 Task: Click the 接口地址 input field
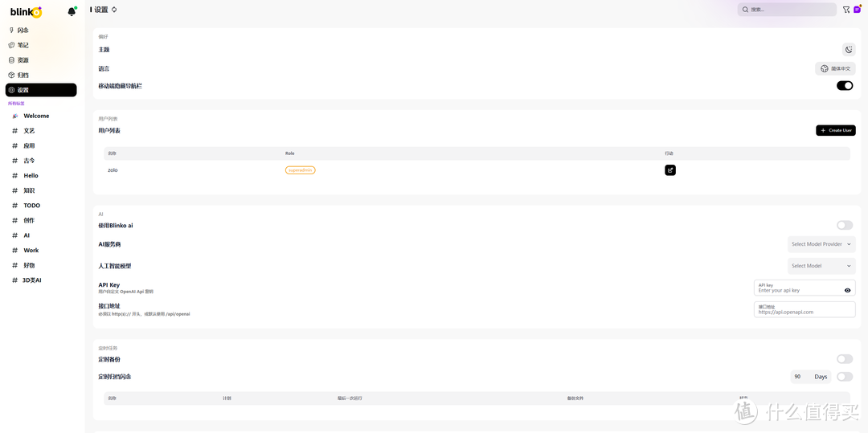[805, 309]
